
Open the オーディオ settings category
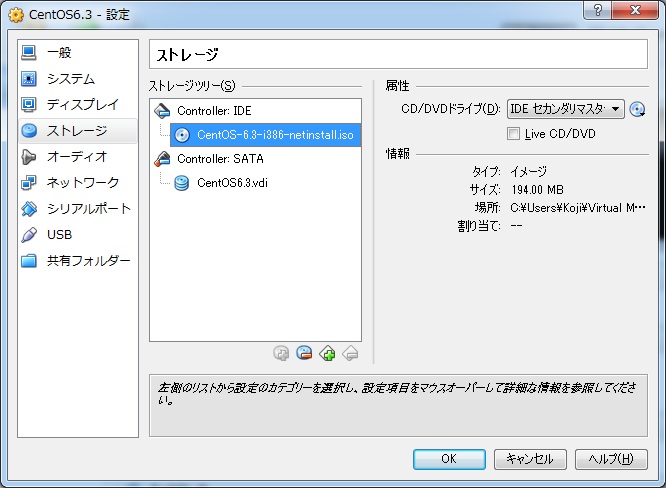pos(77,157)
